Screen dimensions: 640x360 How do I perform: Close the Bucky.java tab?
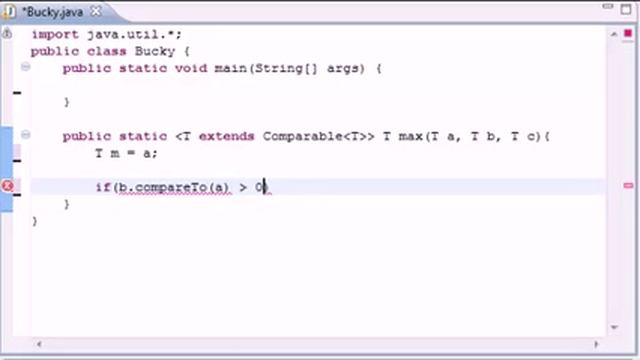tap(96, 11)
